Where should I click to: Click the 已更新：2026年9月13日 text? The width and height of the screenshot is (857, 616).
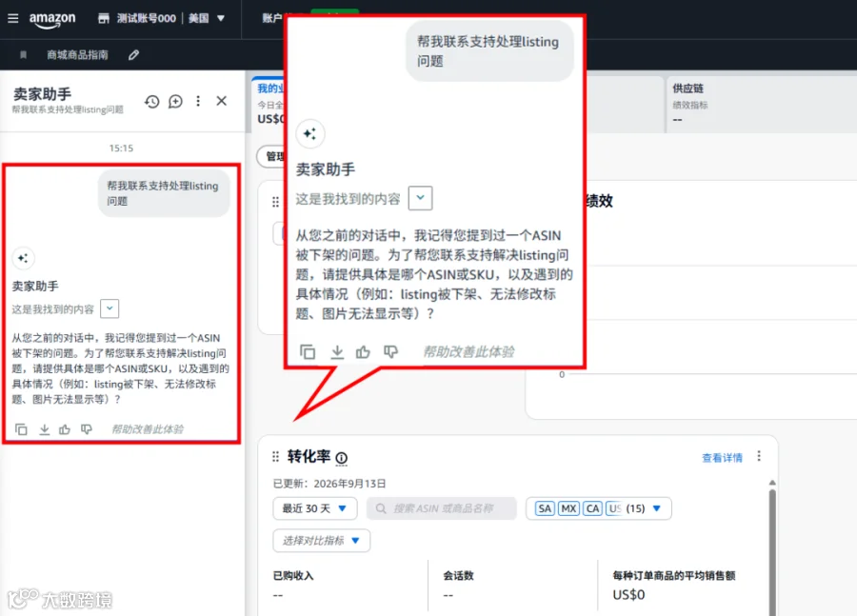click(x=329, y=484)
